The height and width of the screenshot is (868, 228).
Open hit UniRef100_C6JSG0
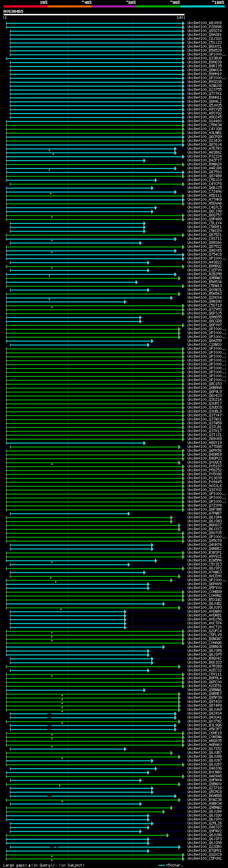[x=204, y=39]
